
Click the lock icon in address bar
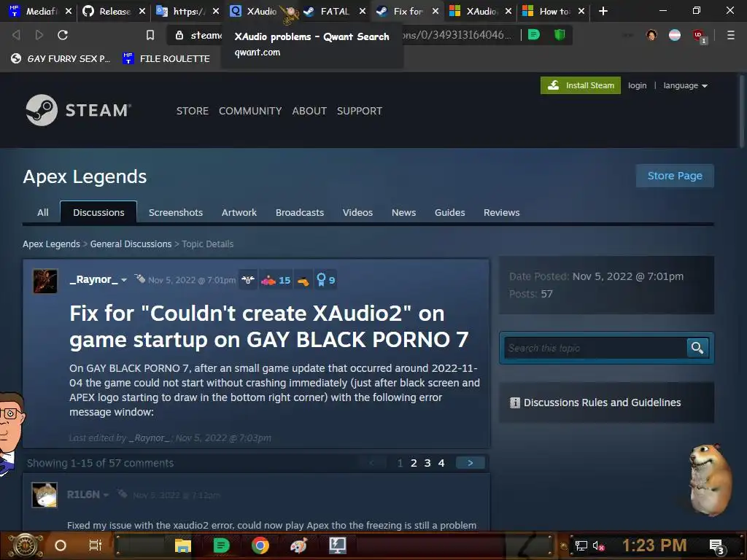179,35
